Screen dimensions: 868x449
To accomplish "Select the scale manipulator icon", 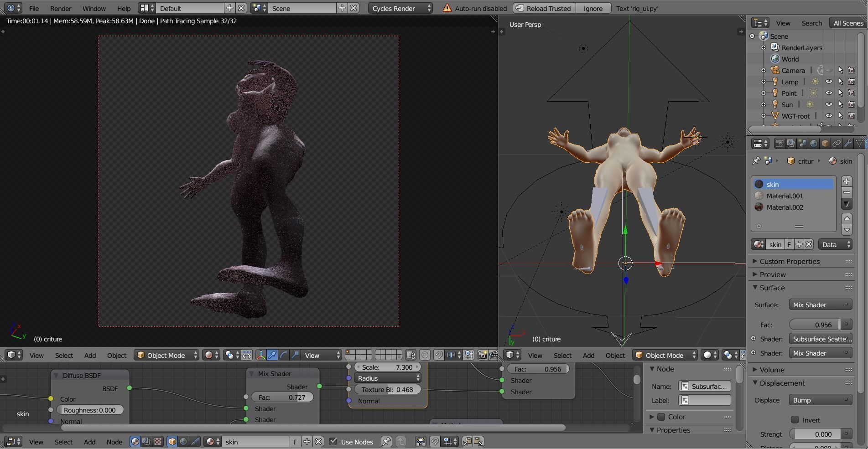I will pyautogui.click(x=295, y=355).
